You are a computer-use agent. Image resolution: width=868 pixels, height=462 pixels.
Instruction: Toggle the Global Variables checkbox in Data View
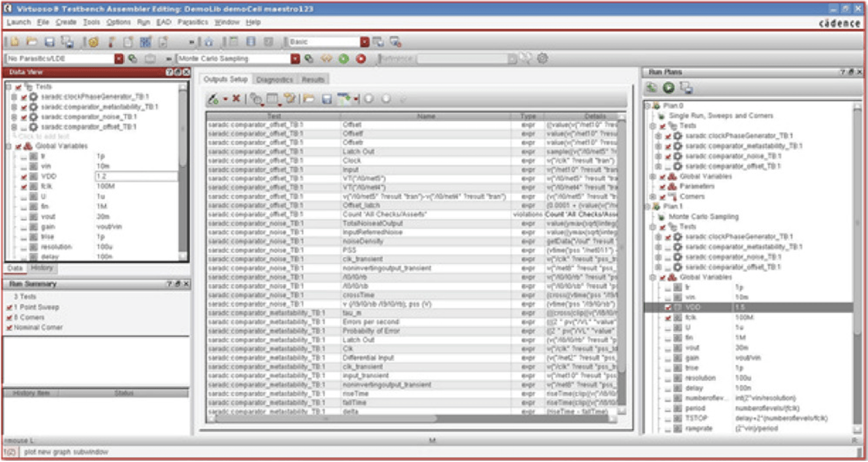tap(18, 146)
